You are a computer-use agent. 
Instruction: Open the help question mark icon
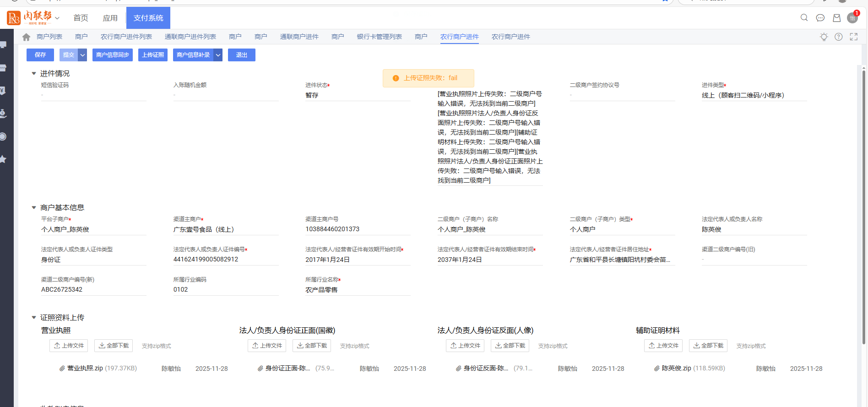tap(838, 37)
